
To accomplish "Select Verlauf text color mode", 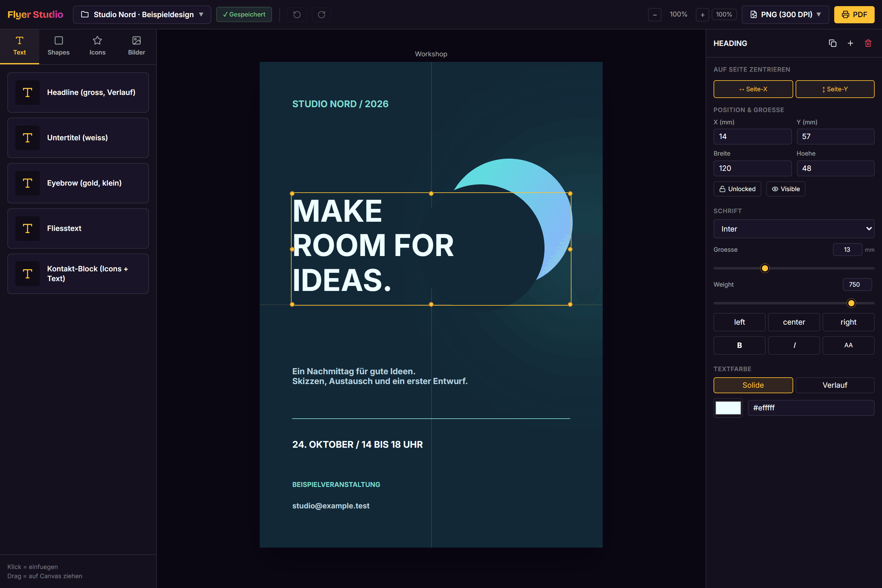I will pyautogui.click(x=835, y=385).
